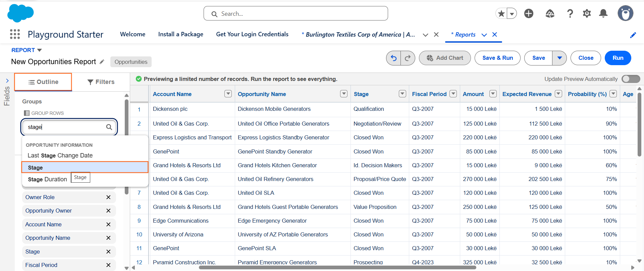Open Get Your Login Credentials tab
Image resolution: width=644 pixels, height=271 pixels.
pos(252,34)
